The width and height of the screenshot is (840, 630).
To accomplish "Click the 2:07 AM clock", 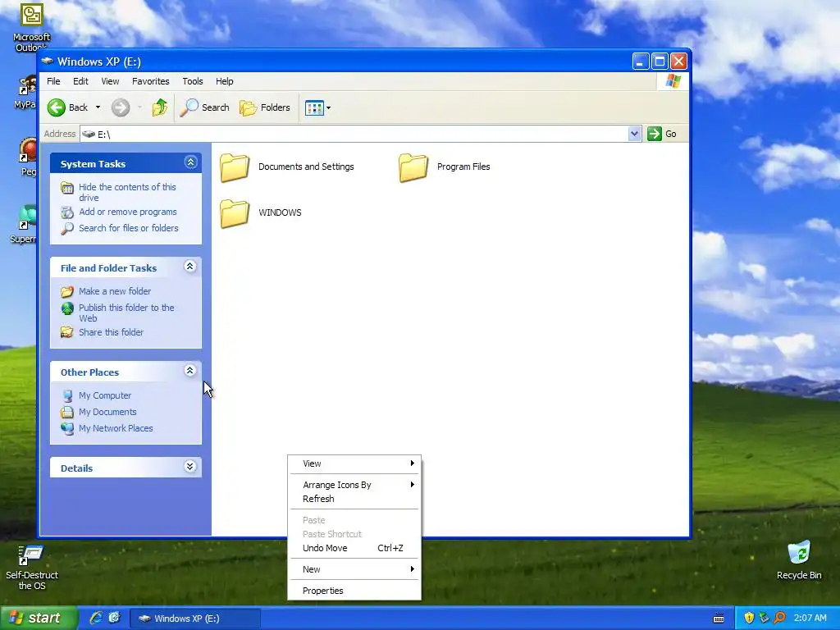I will click(810, 619).
